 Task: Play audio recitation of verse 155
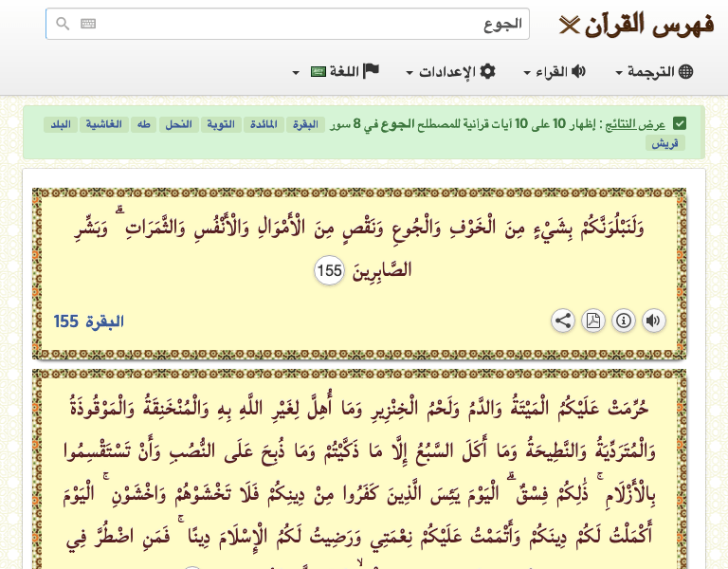[x=654, y=321]
